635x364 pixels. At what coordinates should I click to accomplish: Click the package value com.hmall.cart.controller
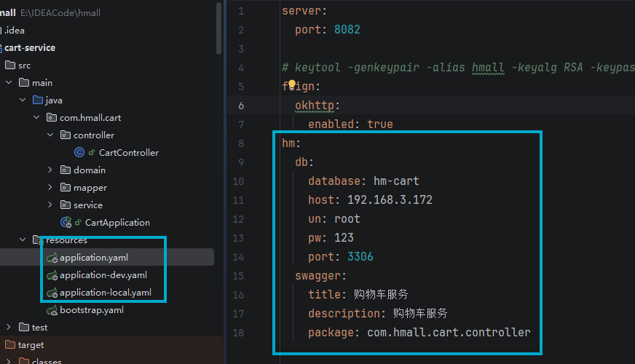pos(449,333)
